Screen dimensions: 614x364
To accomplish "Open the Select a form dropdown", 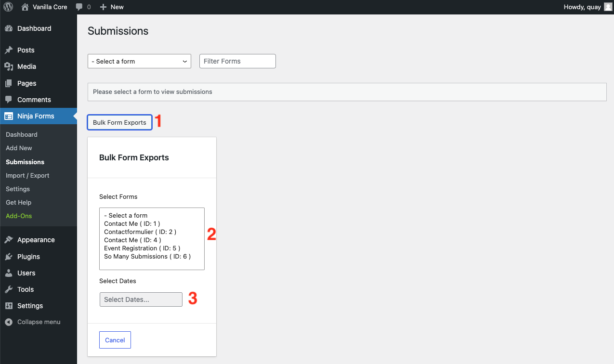I will pos(139,61).
